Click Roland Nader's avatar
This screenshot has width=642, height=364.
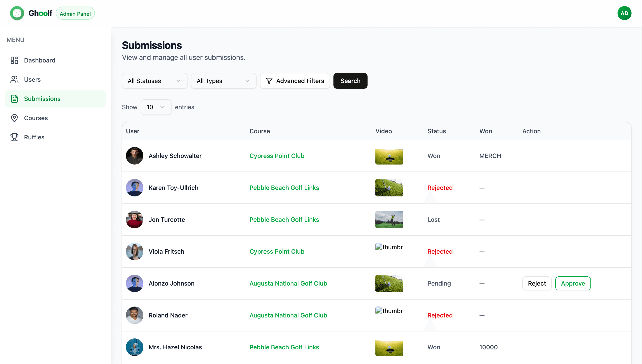tap(135, 315)
